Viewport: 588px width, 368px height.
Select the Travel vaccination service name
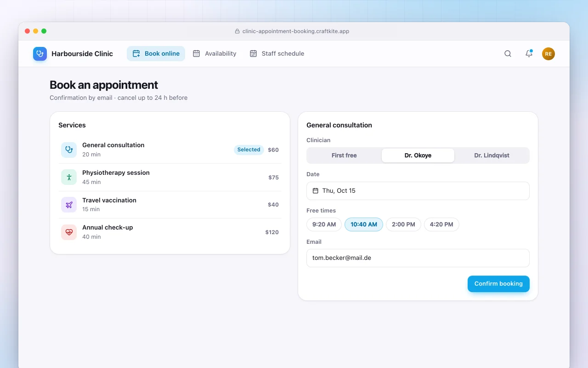pos(109,201)
